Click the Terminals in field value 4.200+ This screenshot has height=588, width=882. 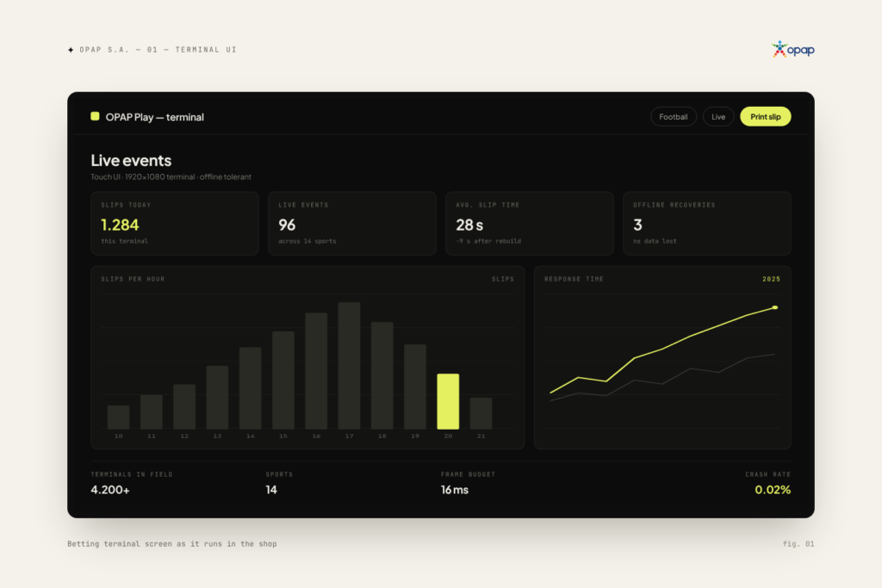click(x=110, y=490)
